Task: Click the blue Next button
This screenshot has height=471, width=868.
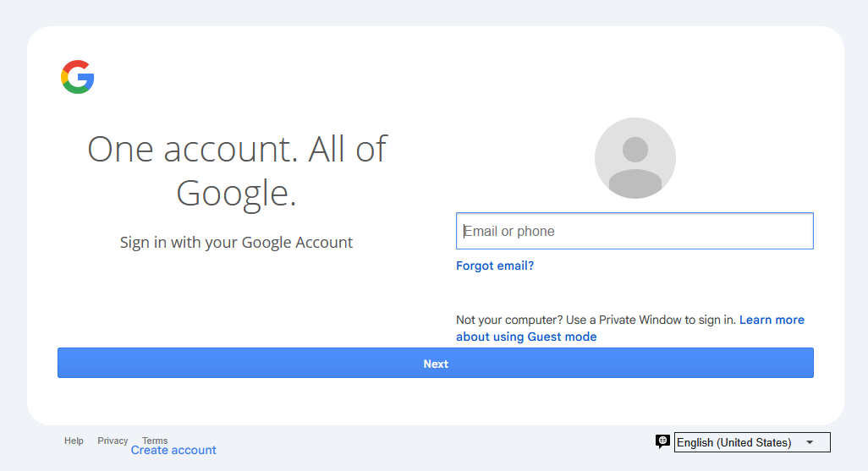Action: coord(435,363)
